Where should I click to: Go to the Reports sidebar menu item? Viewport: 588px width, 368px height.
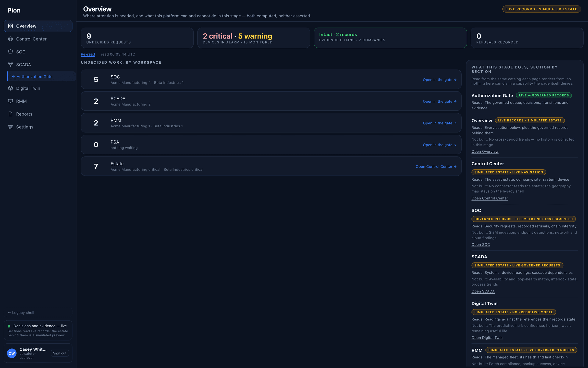(38, 114)
